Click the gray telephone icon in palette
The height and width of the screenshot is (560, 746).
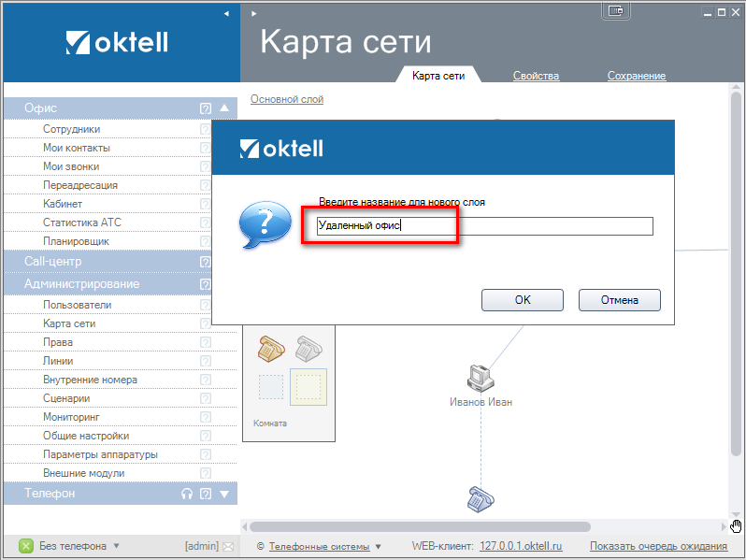pyautogui.click(x=308, y=348)
